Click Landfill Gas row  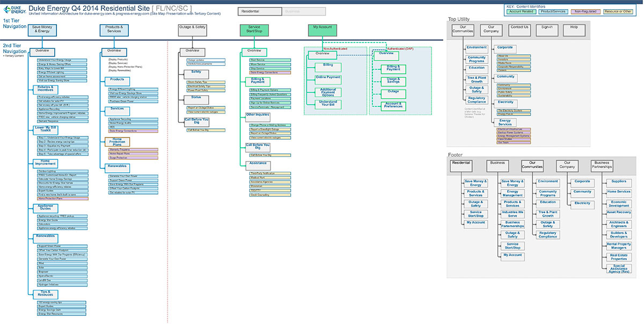pos(62,280)
